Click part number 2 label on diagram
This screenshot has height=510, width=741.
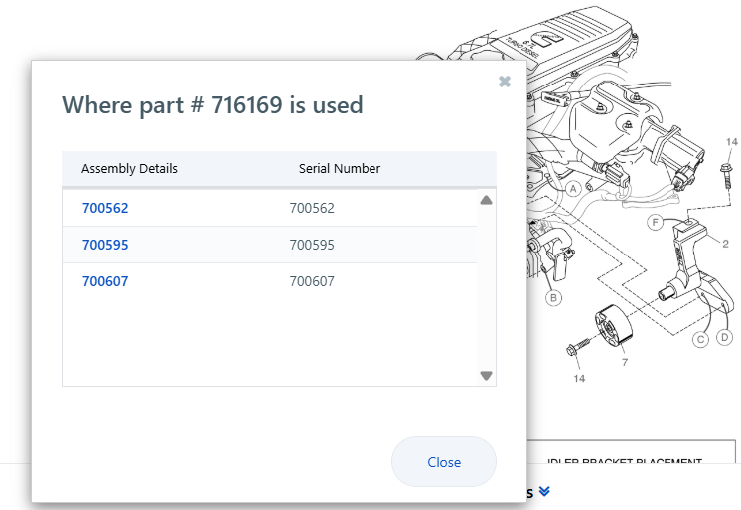(725, 243)
